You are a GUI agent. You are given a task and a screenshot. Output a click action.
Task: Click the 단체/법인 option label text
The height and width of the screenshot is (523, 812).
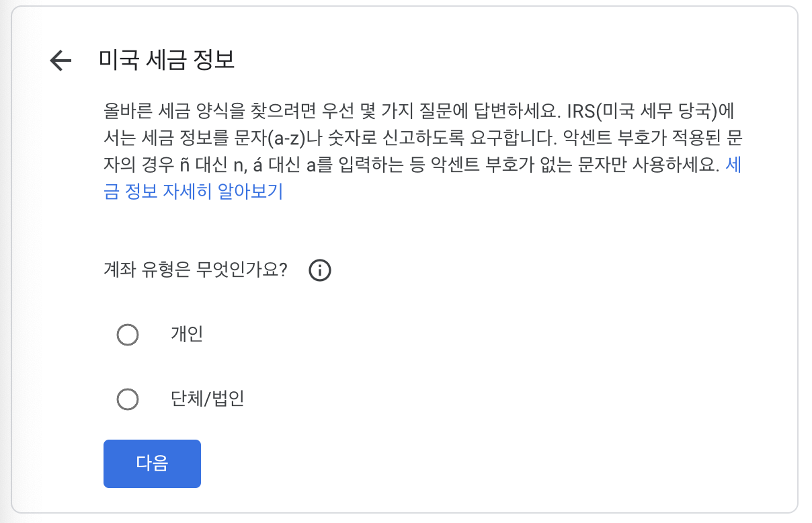click(x=206, y=399)
